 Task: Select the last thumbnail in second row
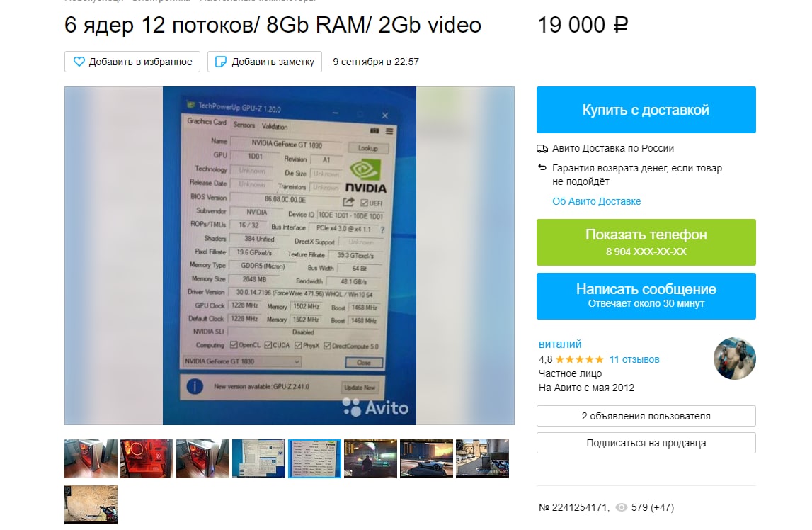click(x=91, y=504)
